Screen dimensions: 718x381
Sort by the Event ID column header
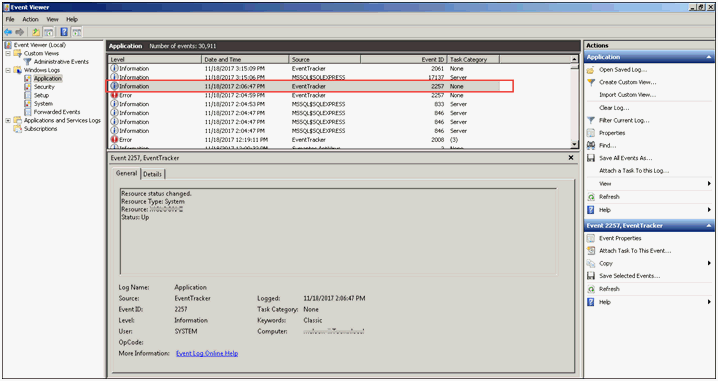pyautogui.click(x=404, y=60)
